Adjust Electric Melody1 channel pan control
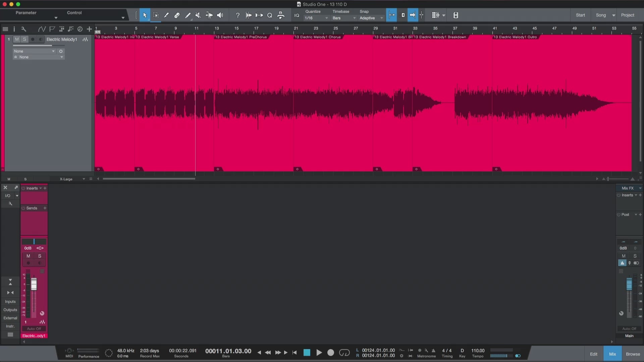The height and width of the screenshot is (362, 644). tap(34, 241)
